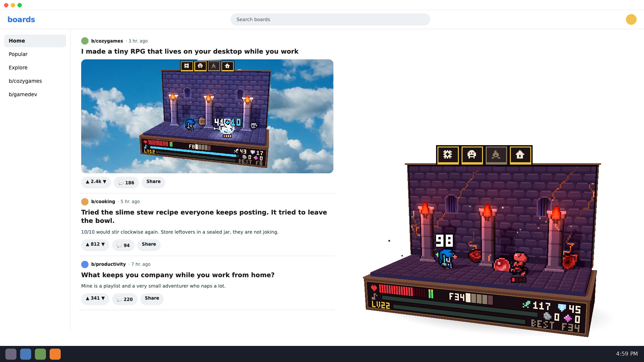Image resolution: width=644 pixels, height=362 pixels.
Task: Click the purple-grey app icon in the taskbar
Action: 11,354
